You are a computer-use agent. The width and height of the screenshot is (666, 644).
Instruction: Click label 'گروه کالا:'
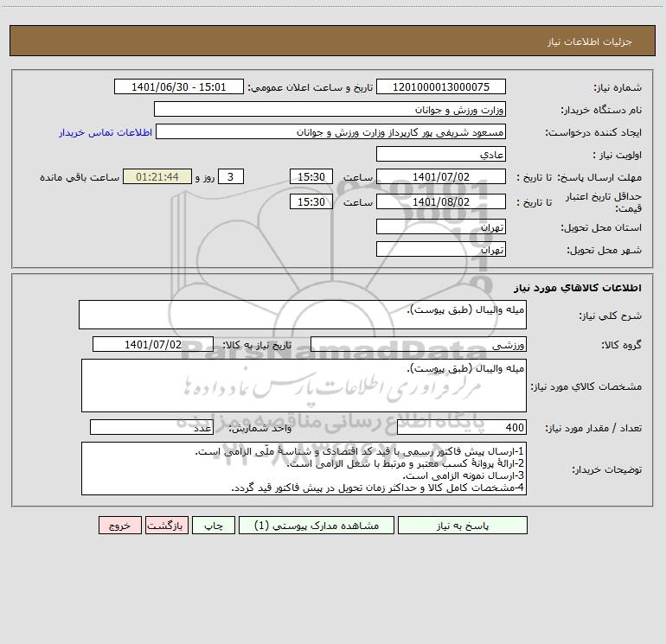[x=621, y=345]
